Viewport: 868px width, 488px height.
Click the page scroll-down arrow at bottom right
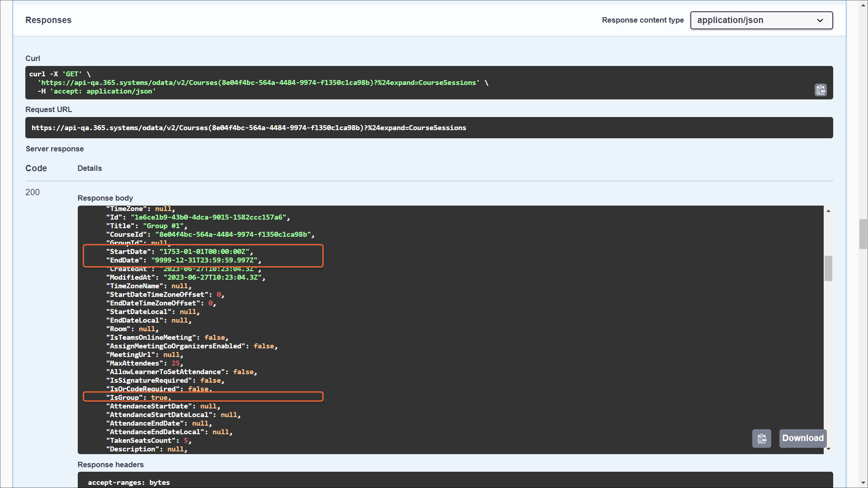(863, 483)
